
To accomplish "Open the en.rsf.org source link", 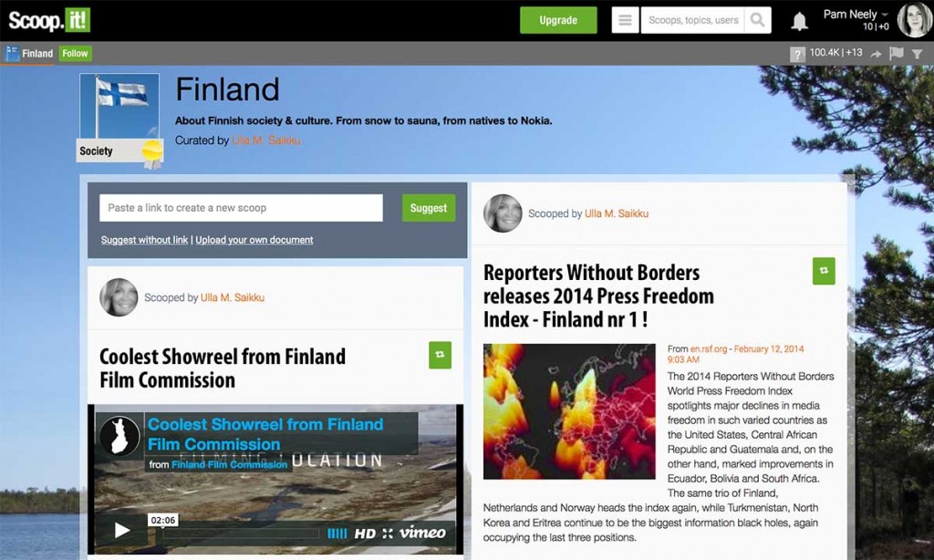I will 709,349.
